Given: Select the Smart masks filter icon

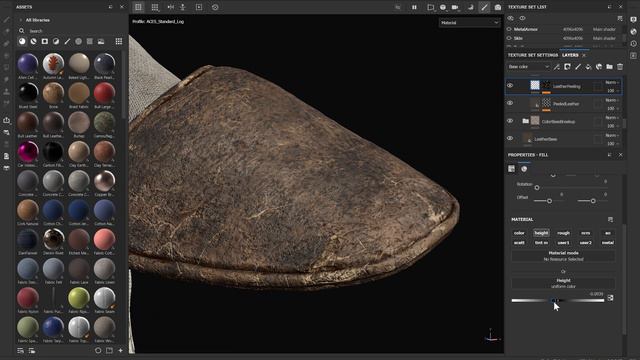Looking at the screenshot, I should (44, 41).
